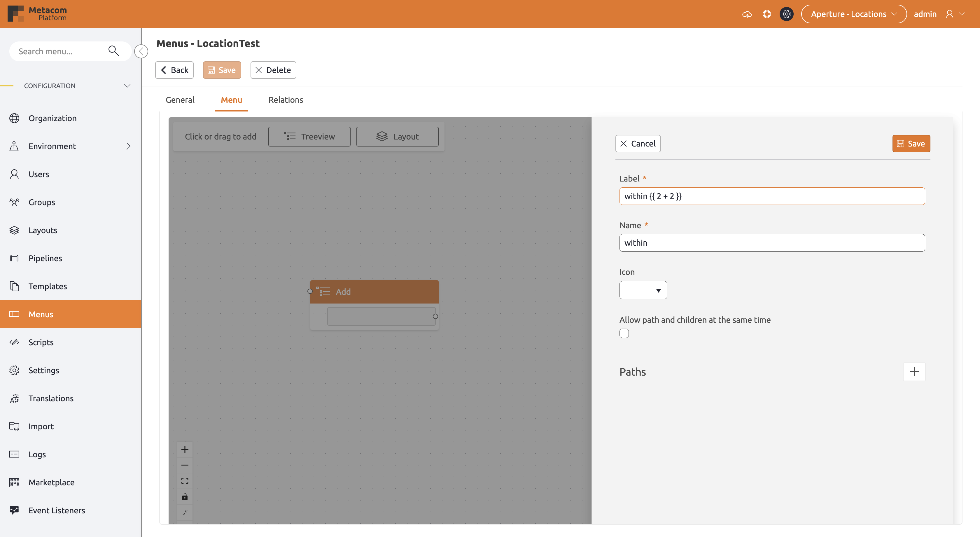The image size is (980, 537).
Task: Zoom out on the canvas
Action: (185, 465)
